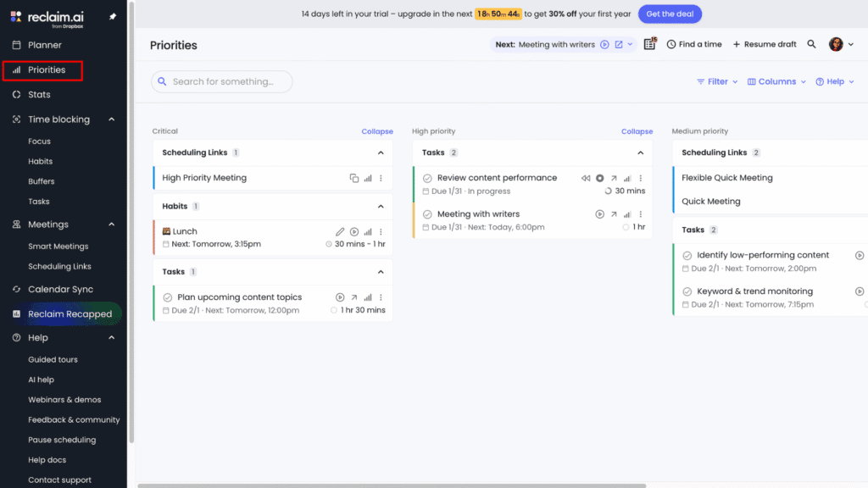Image resolution: width=868 pixels, height=488 pixels.
Task: Open the search magnifier in the top bar
Action: coord(811,44)
